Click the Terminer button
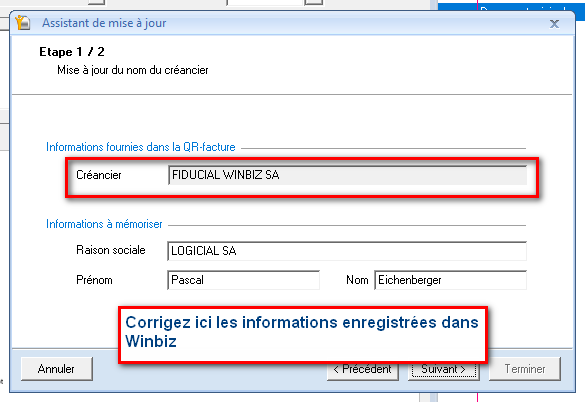Viewport: 585px width, 402px height. pyautogui.click(x=525, y=369)
